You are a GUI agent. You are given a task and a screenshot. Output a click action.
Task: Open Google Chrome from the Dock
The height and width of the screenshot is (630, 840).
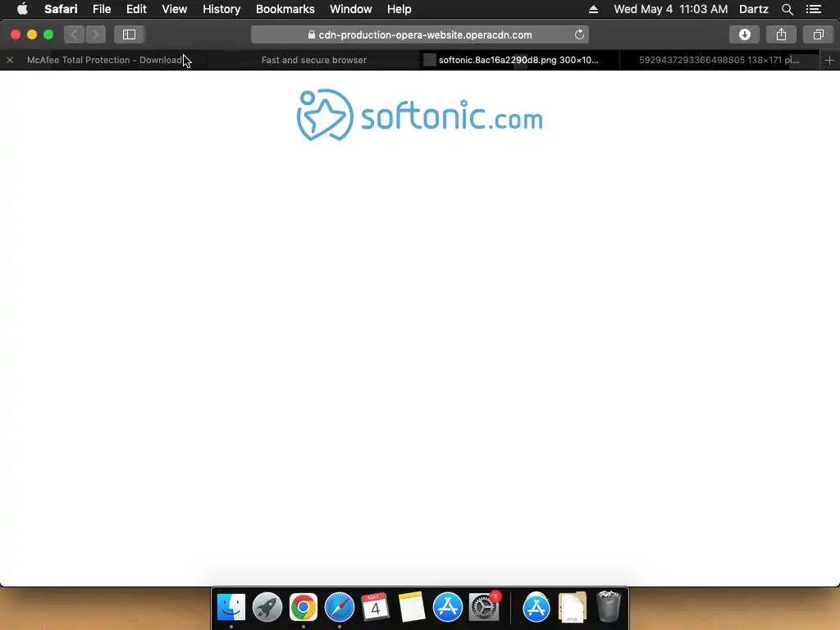click(x=304, y=608)
